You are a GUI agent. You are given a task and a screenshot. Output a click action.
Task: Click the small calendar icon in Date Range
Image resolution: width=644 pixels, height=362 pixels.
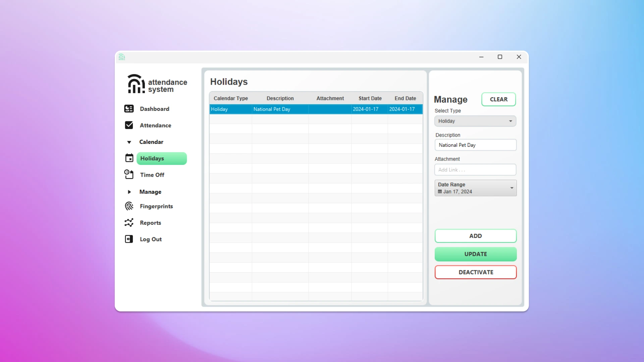440,192
